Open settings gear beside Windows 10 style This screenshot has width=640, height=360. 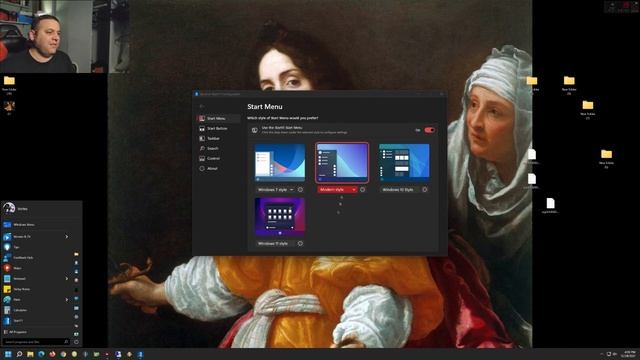[x=424, y=190]
